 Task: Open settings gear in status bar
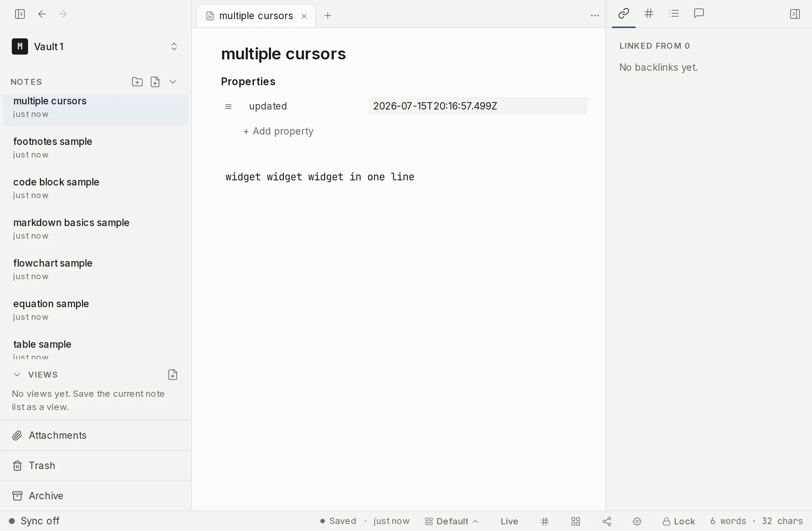(x=637, y=521)
